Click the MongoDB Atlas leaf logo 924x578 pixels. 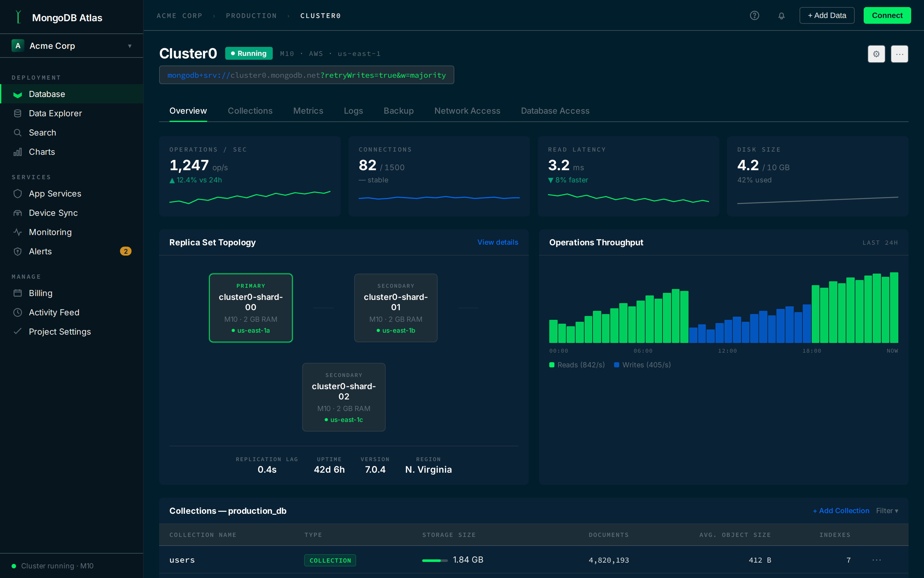tap(18, 17)
